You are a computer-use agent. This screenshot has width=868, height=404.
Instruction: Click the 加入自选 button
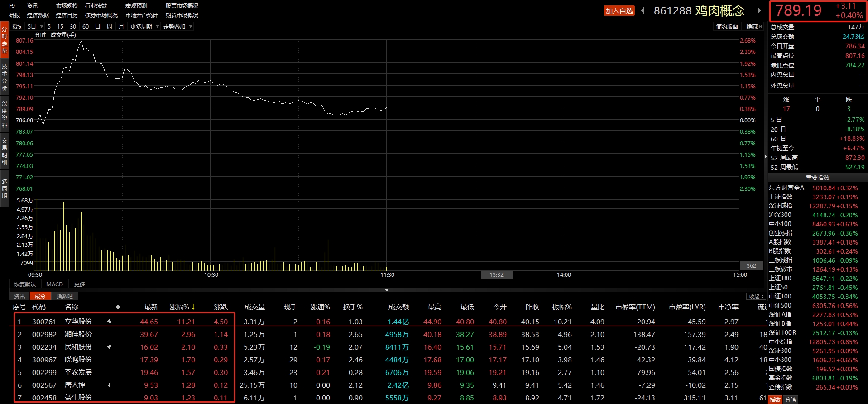619,11
